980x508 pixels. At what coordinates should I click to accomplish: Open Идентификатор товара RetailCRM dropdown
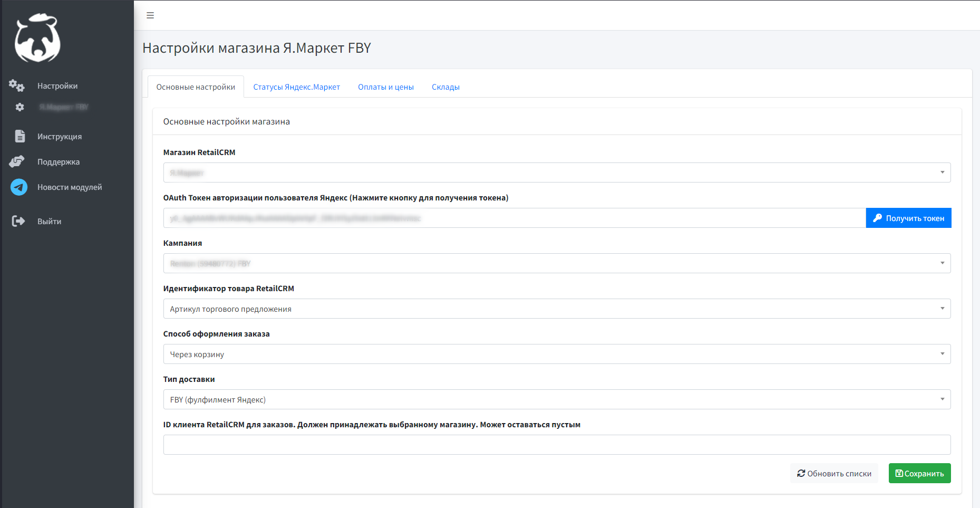coord(557,309)
